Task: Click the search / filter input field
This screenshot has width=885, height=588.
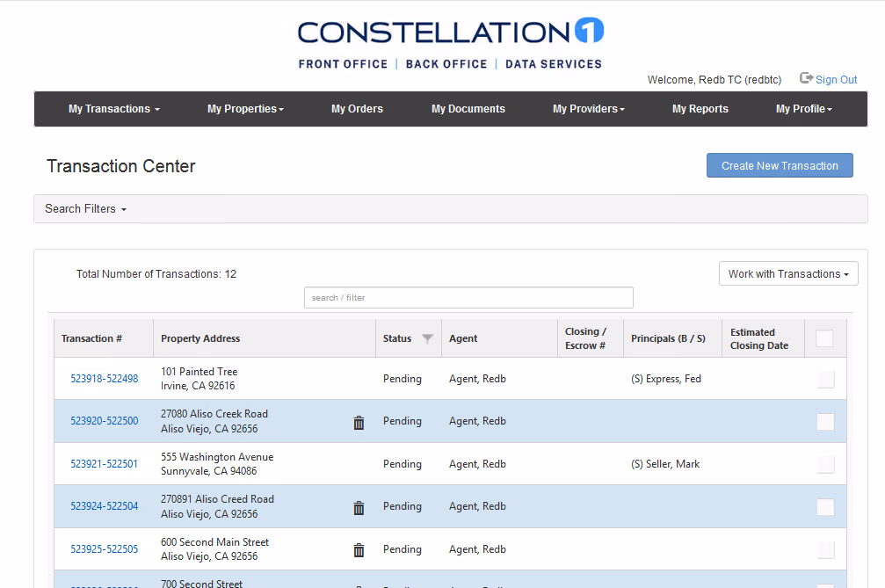Action: pos(468,297)
